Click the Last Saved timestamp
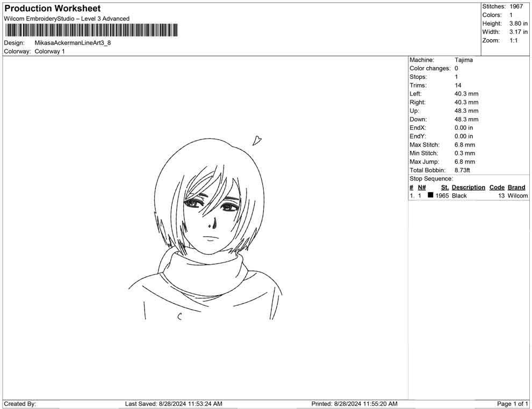 174,404
